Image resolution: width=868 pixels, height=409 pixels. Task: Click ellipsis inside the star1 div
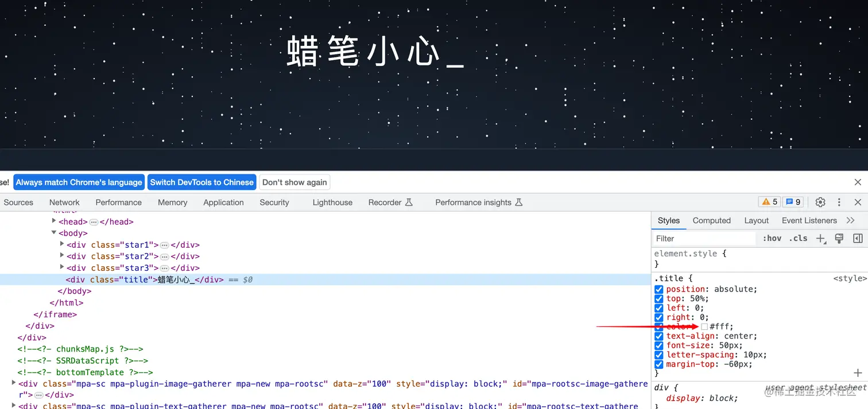[164, 245]
